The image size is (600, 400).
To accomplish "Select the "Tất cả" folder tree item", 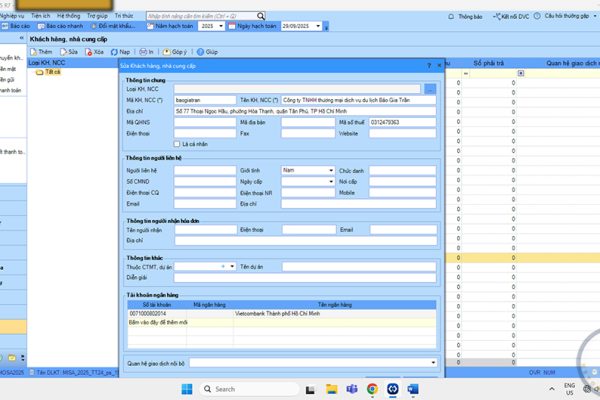I will (x=52, y=71).
